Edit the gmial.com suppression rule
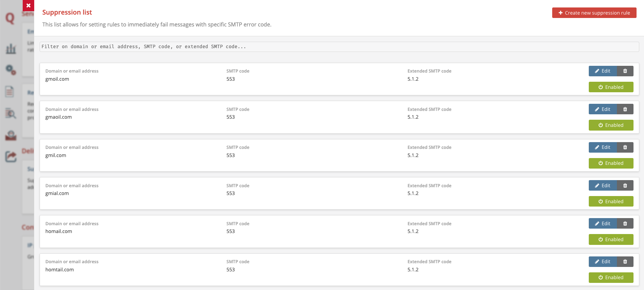 pyautogui.click(x=603, y=186)
